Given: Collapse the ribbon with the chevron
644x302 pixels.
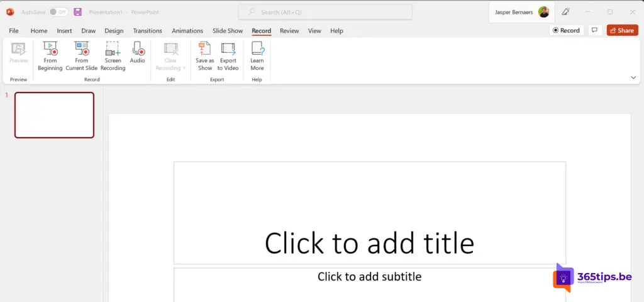Looking at the screenshot, I should [633, 77].
